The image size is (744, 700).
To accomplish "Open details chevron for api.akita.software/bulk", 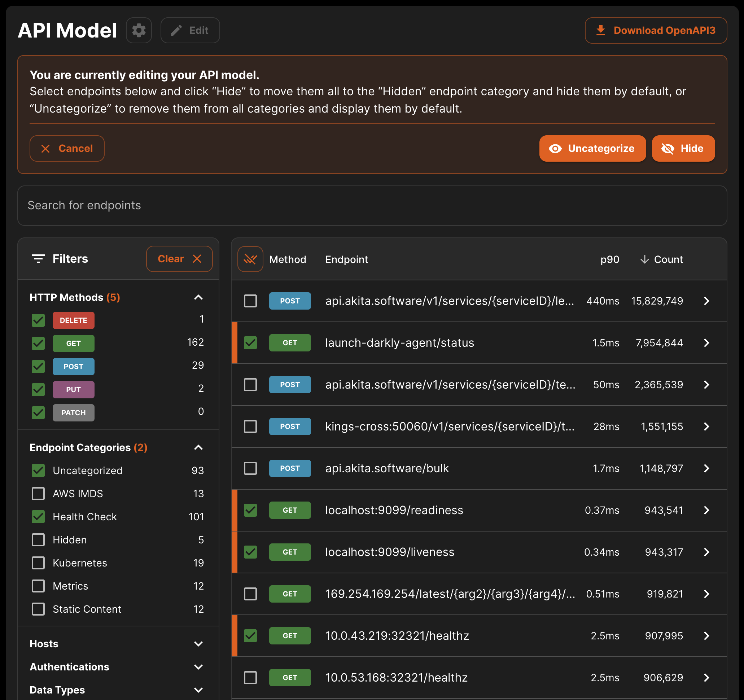I will pos(706,468).
